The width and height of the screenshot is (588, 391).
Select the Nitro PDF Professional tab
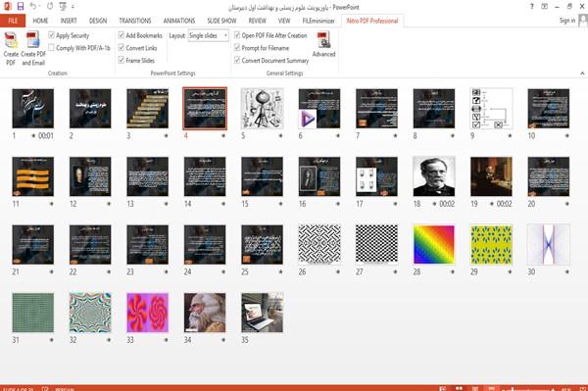tap(372, 21)
